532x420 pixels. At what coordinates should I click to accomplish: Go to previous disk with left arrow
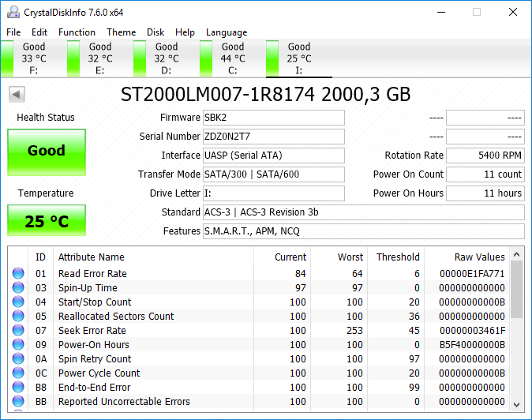click(17, 94)
